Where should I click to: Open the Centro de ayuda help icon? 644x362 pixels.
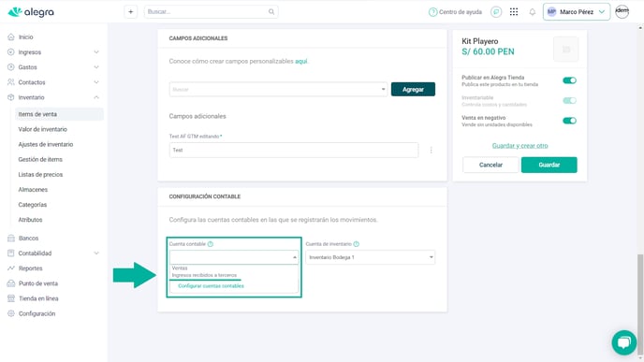tap(432, 12)
